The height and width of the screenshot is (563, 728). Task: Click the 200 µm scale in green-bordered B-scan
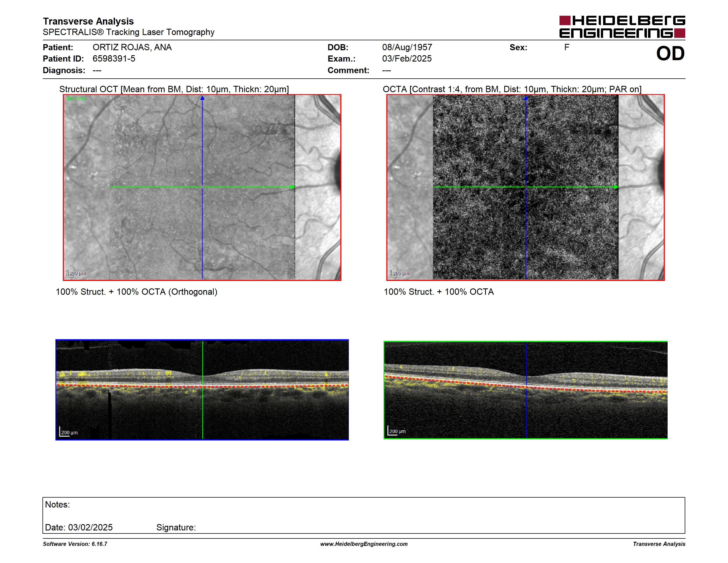(x=397, y=431)
